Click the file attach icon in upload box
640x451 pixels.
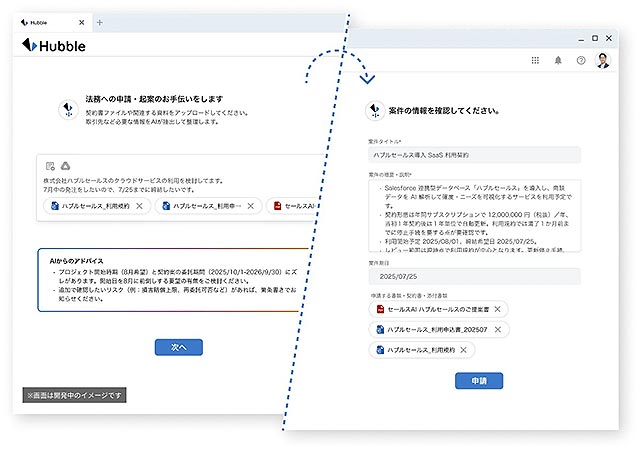50,166
